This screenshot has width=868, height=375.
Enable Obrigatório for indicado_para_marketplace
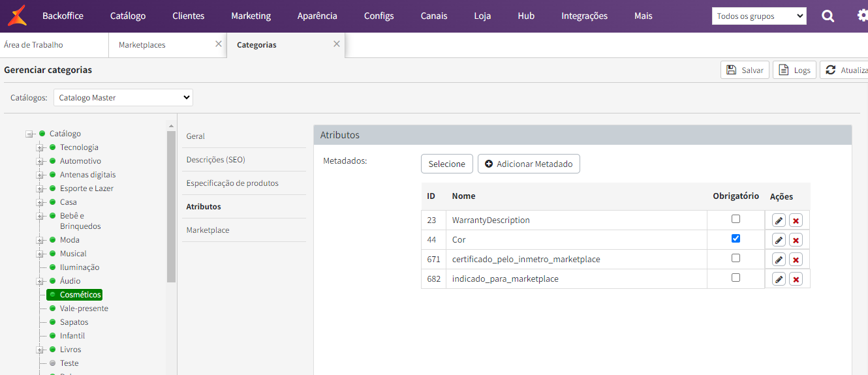736,278
